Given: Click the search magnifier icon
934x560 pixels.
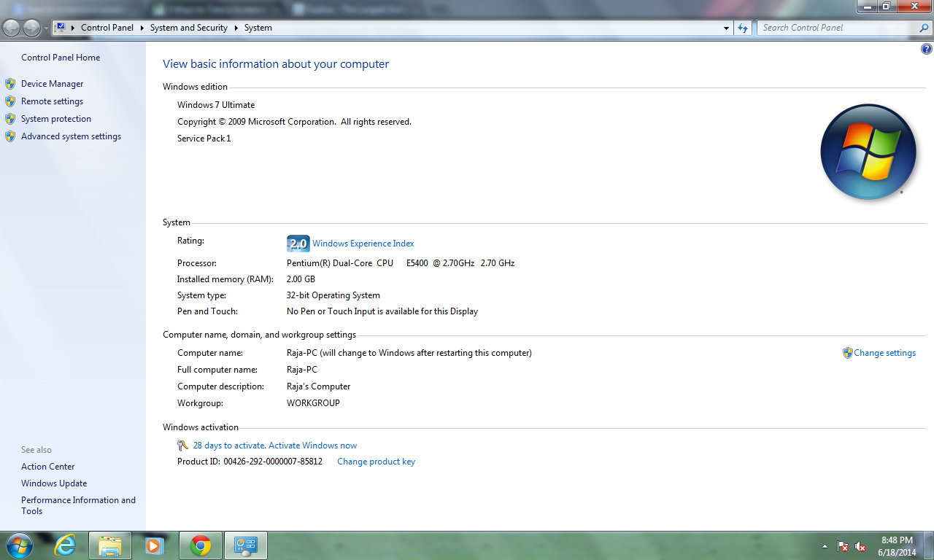Looking at the screenshot, I should 924,28.
